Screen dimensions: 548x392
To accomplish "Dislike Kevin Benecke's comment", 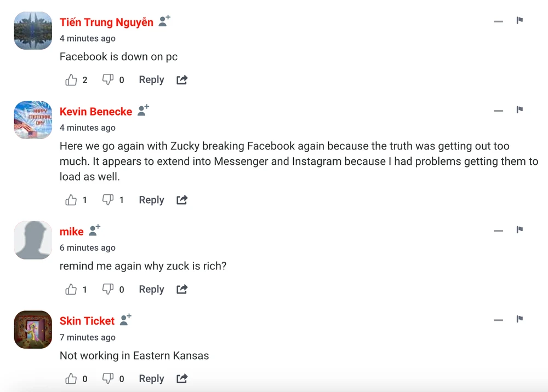I will click(108, 200).
